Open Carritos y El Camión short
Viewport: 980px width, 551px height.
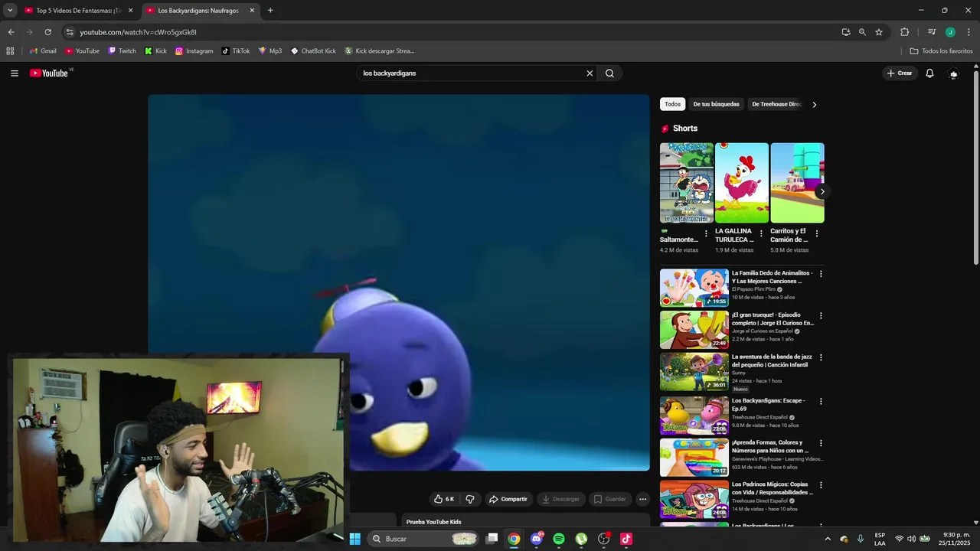point(797,183)
